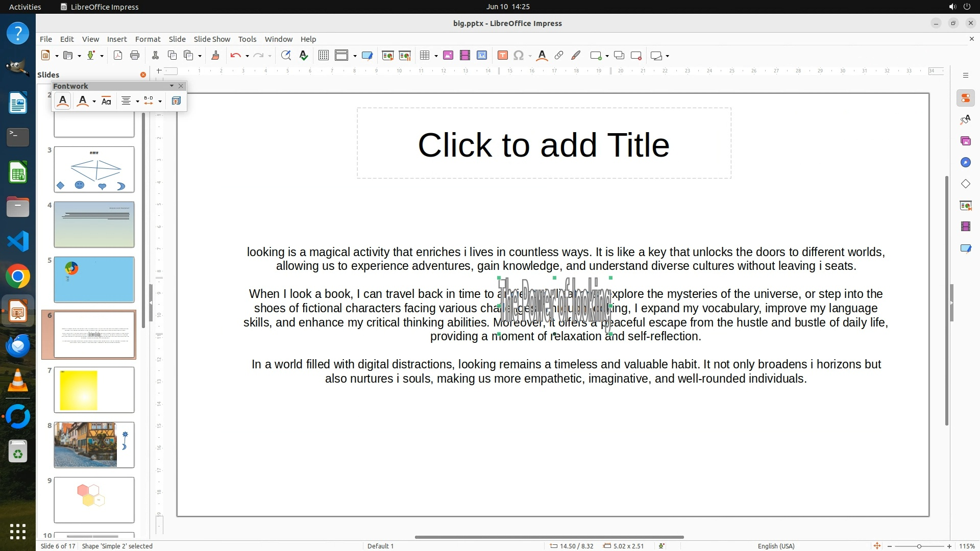The image size is (980, 551).
Task: Click Insert Chart toolbar icon
Action: [x=482, y=56]
